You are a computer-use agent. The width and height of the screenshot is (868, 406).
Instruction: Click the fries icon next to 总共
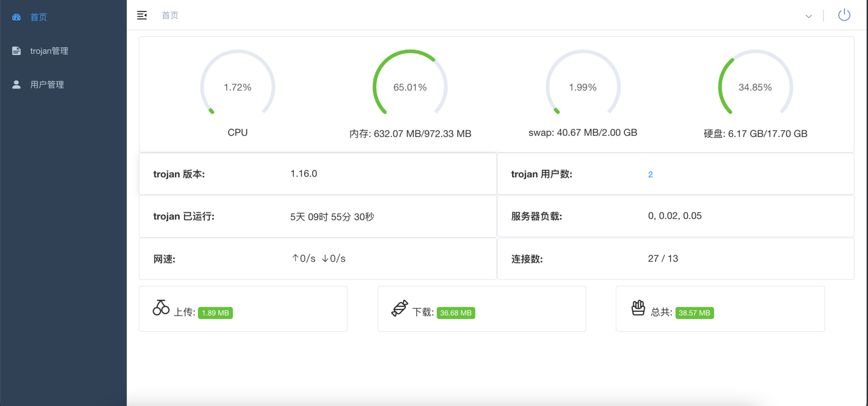[x=638, y=308]
